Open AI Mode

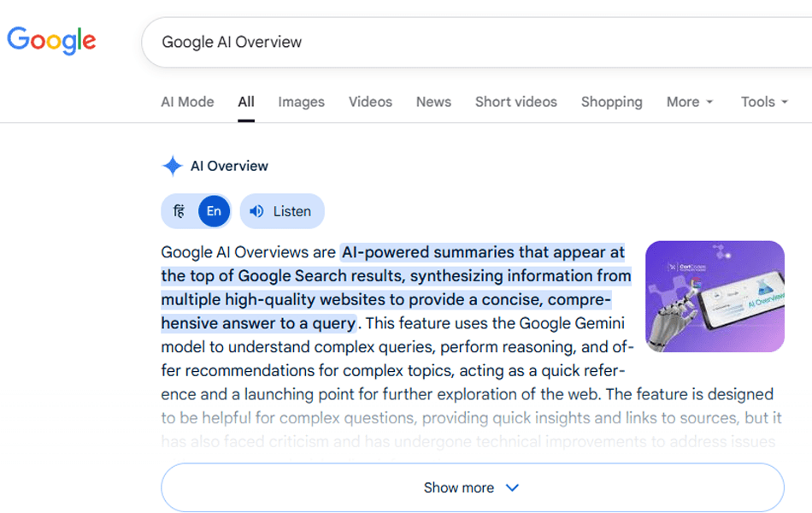coord(187,102)
